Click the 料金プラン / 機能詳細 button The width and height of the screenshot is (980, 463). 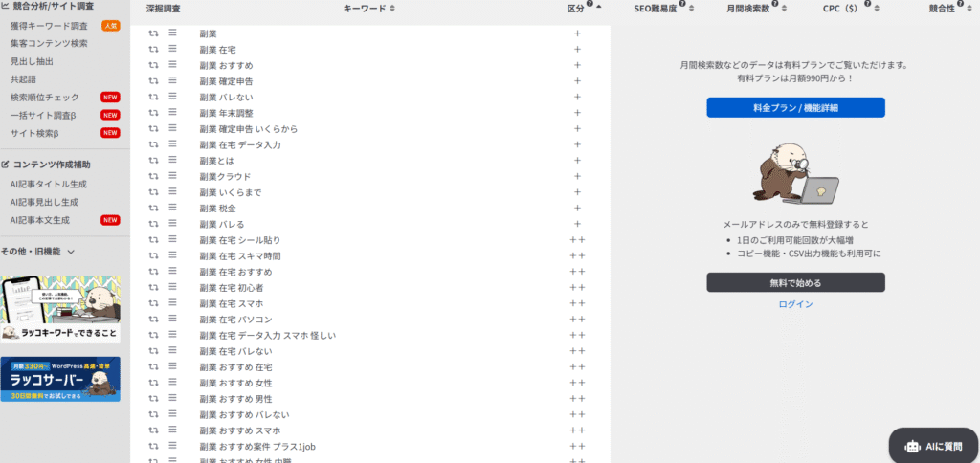click(795, 107)
